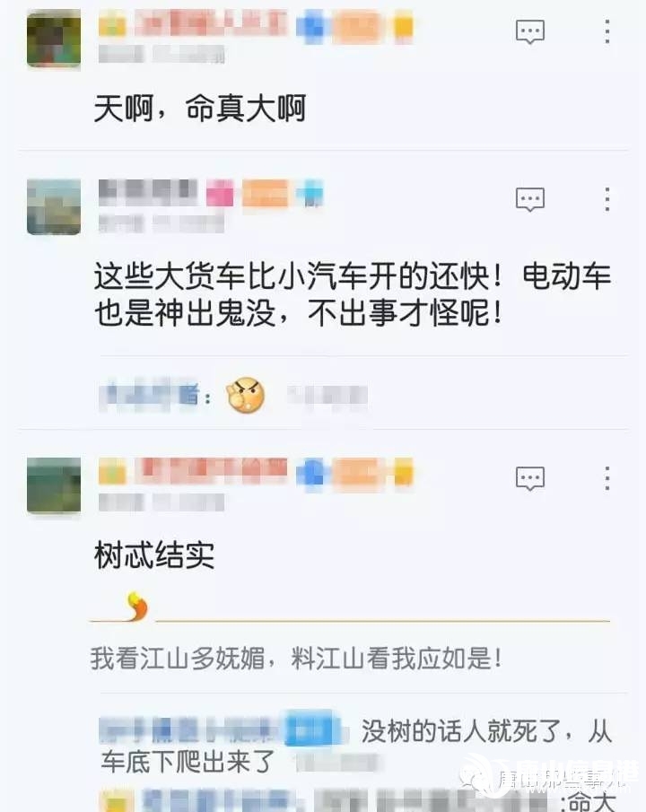The image size is (646, 812).
Task: Select comment text '树忒结实'
Action: click(x=154, y=555)
